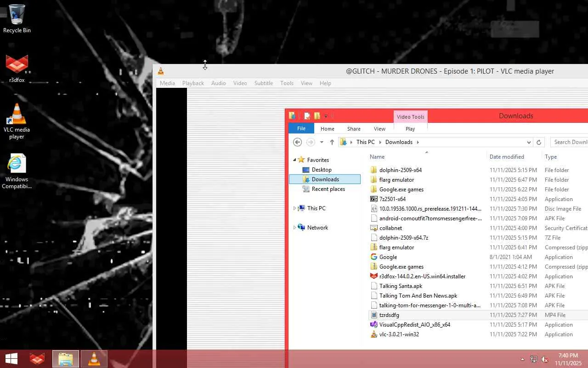Click the New folder quick access icon

coord(317,116)
